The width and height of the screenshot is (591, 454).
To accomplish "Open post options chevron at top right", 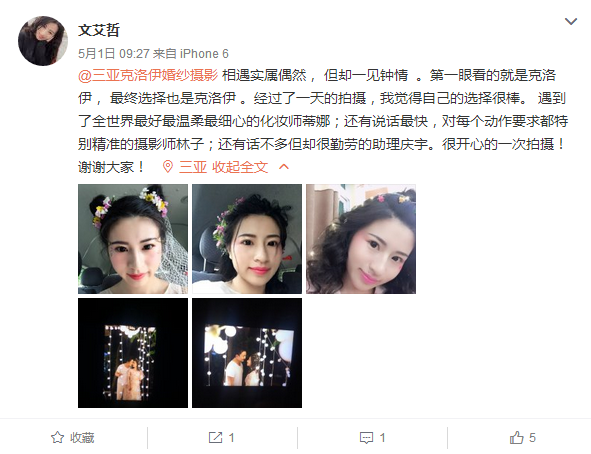I will coord(571,21).
